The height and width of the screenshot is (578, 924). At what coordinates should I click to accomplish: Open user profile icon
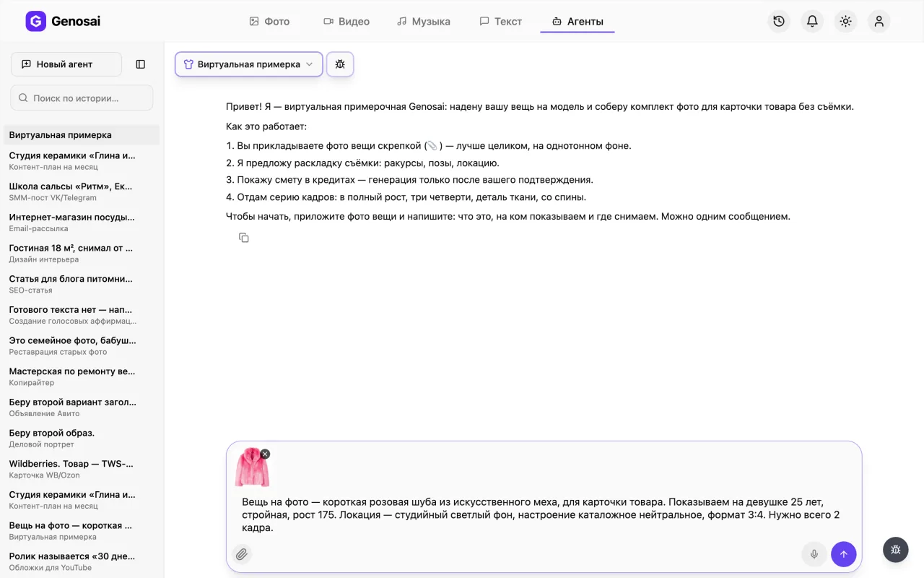pyautogui.click(x=879, y=22)
